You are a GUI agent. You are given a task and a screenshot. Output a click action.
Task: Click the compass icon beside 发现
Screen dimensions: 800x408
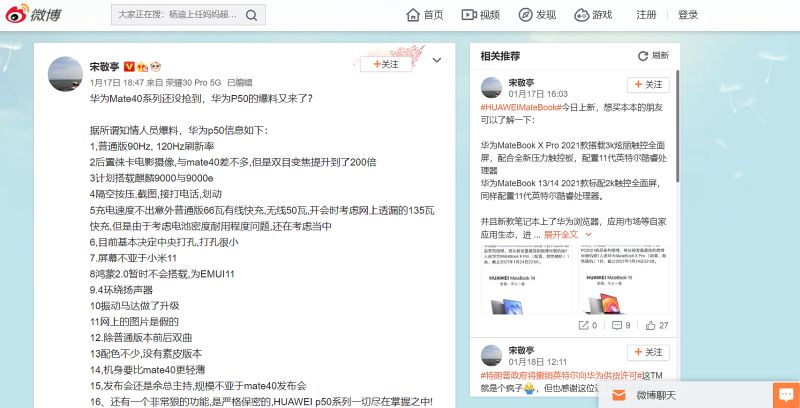[525, 15]
